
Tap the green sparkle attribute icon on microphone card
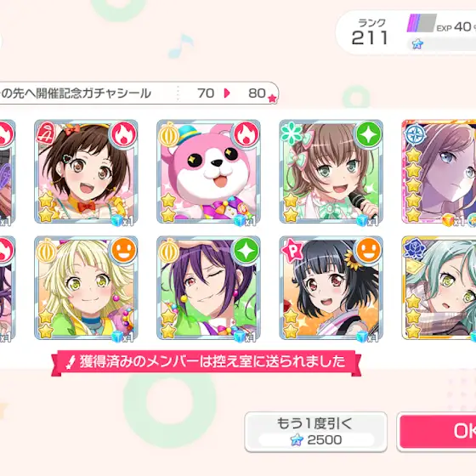(x=369, y=134)
